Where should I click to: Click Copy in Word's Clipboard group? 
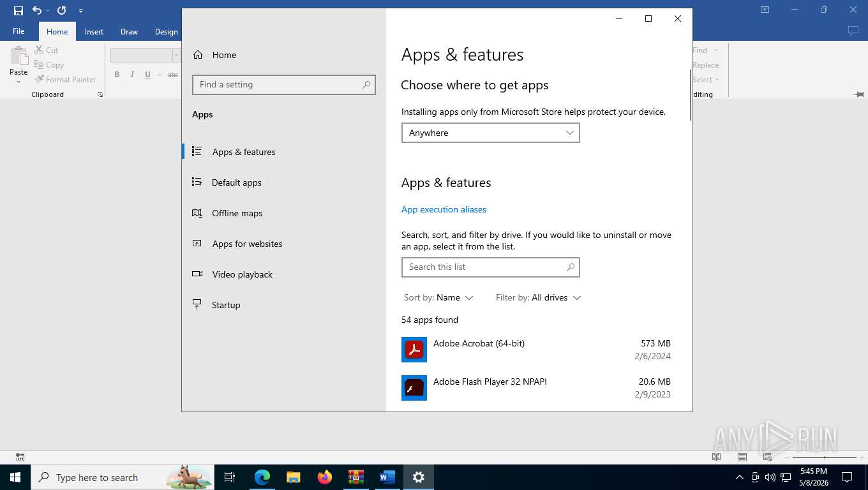[x=49, y=64]
